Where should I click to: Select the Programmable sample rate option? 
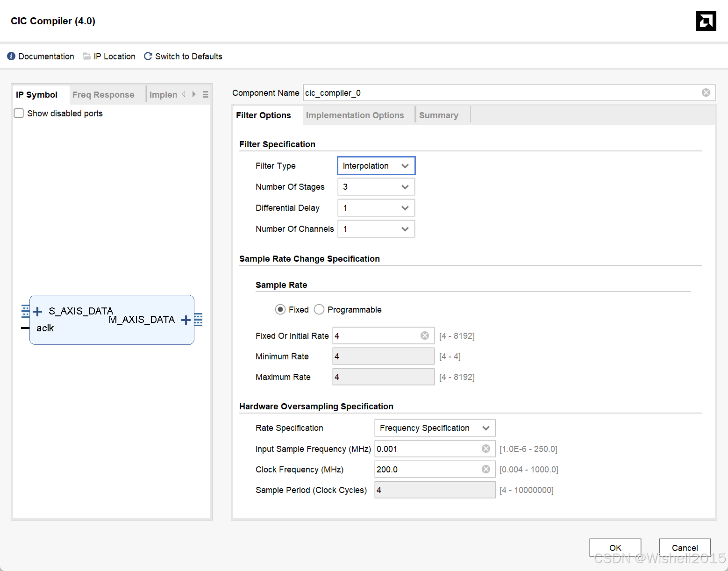(319, 309)
